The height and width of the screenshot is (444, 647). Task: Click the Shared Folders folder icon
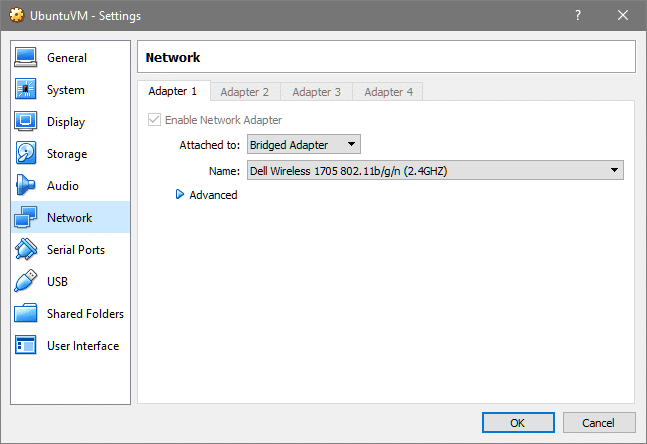26,313
